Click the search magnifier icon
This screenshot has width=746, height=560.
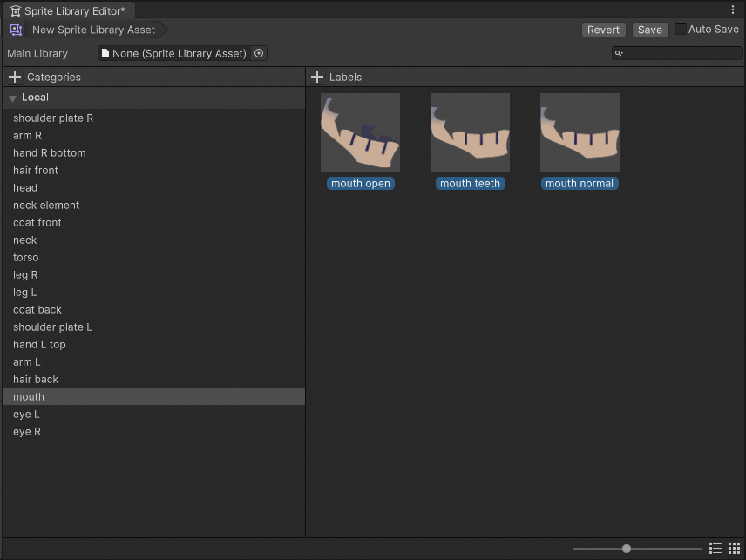click(x=619, y=53)
